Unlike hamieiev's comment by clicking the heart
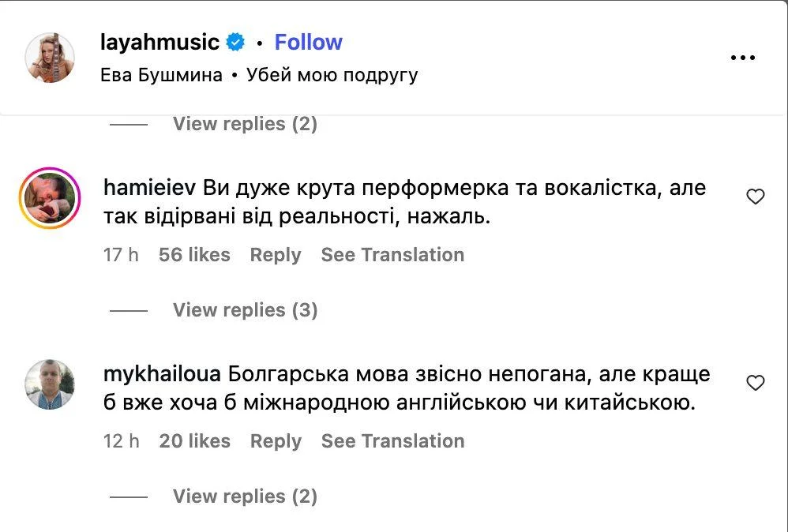Image resolution: width=788 pixels, height=532 pixels. (x=756, y=196)
